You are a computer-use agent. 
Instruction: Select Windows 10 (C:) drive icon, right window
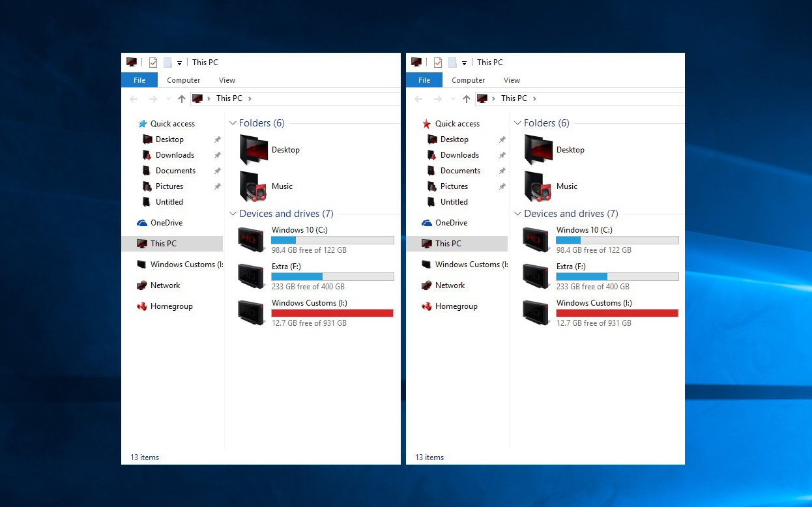click(536, 240)
